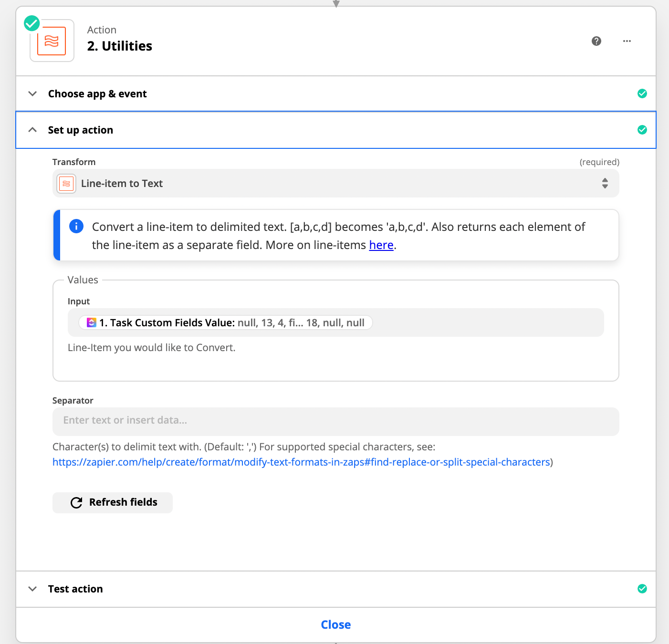669x644 pixels.
Task: Click the '2. Utilities' step title
Action: click(x=120, y=46)
